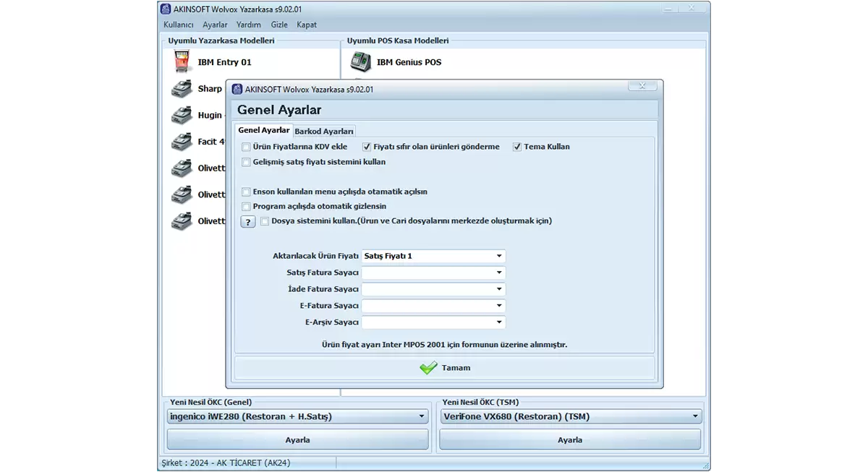The height and width of the screenshot is (472, 868).
Task: Click the IBM Genius POS icon
Action: point(359,62)
